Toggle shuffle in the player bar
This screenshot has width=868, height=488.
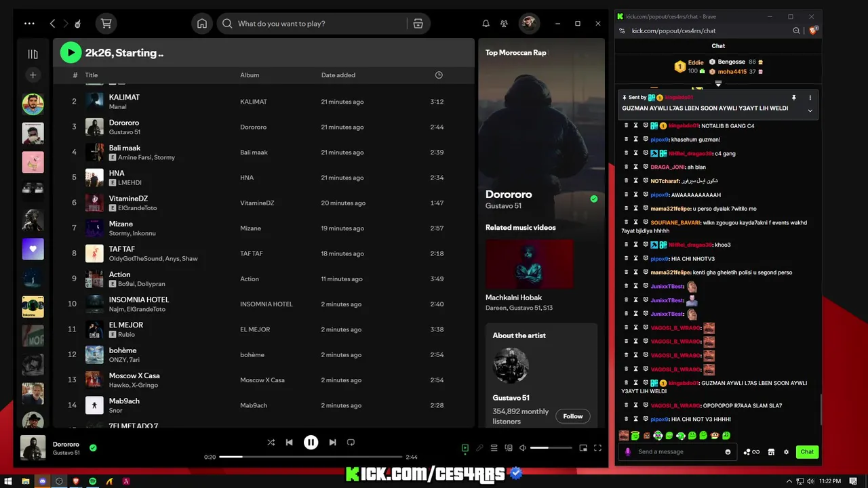pyautogui.click(x=271, y=442)
